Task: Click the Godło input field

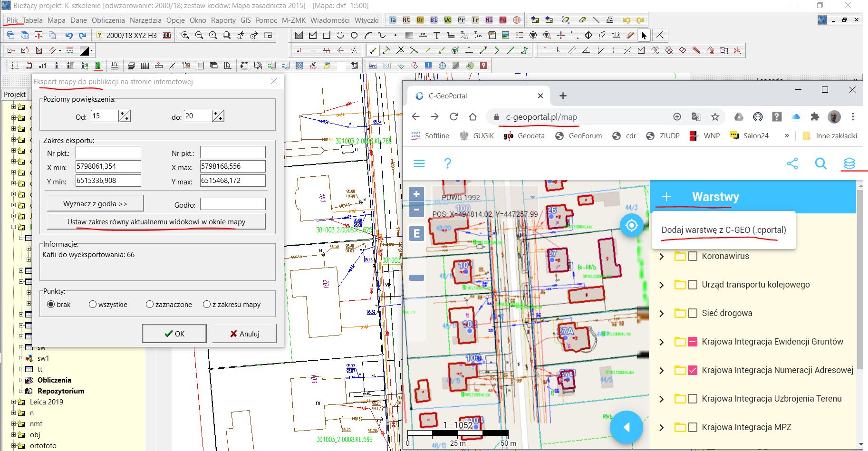Action: point(233,204)
